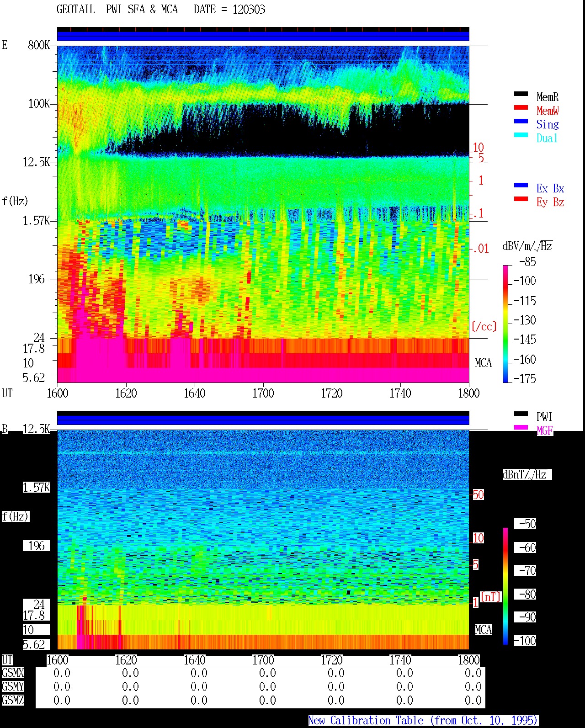The height and width of the screenshot is (728, 585).
Task: Click the Ey Bz legend label
Action: tap(550, 202)
